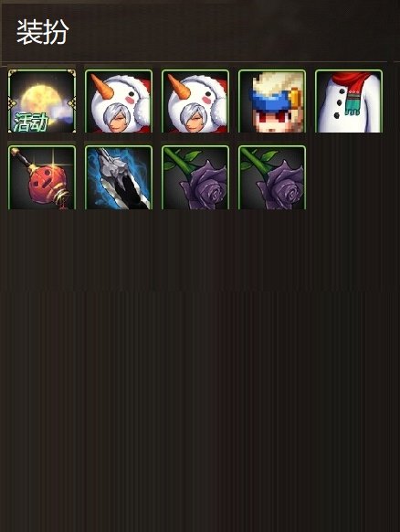The width and height of the screenshot is (400, 532).
Task: Select the snowman hood beside the pixel character
Action: [x=195, y=101]
